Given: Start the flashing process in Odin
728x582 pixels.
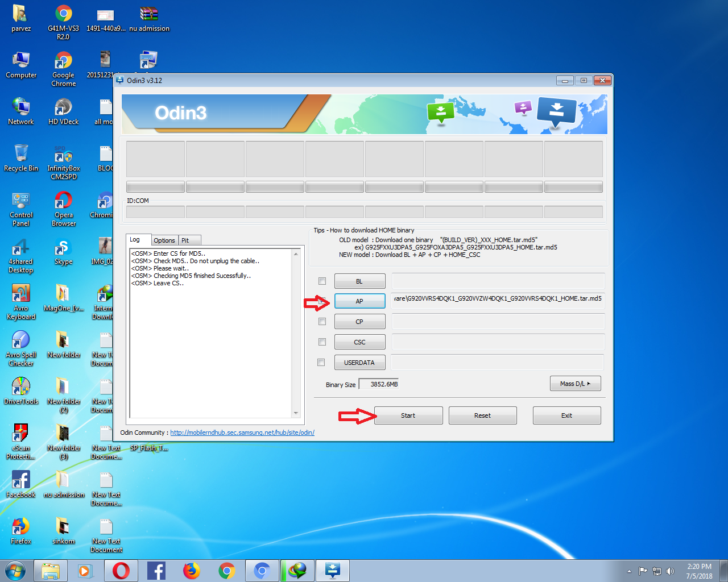Looking at the screenshot, I should pyautogui.click(x=408, y=415).
